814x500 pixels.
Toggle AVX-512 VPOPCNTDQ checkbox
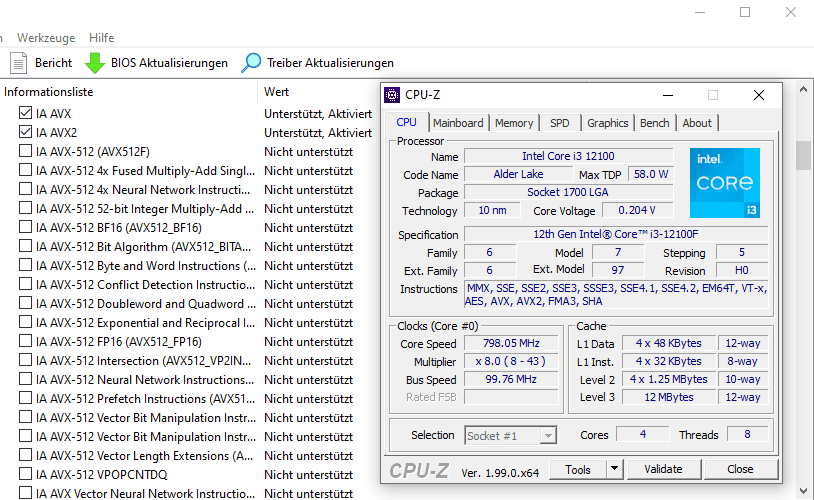(x=25, y=474)
